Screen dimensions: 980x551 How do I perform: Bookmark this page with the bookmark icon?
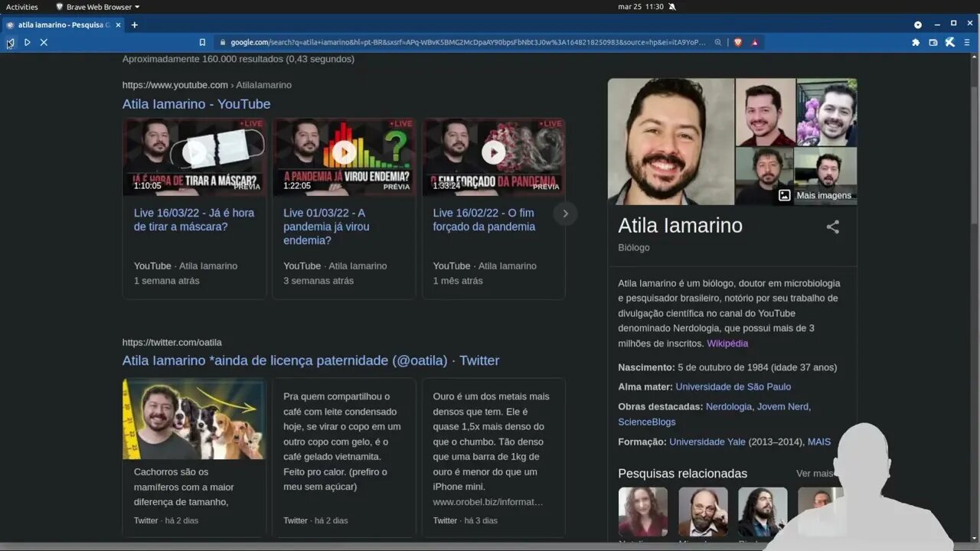[202, 42]
